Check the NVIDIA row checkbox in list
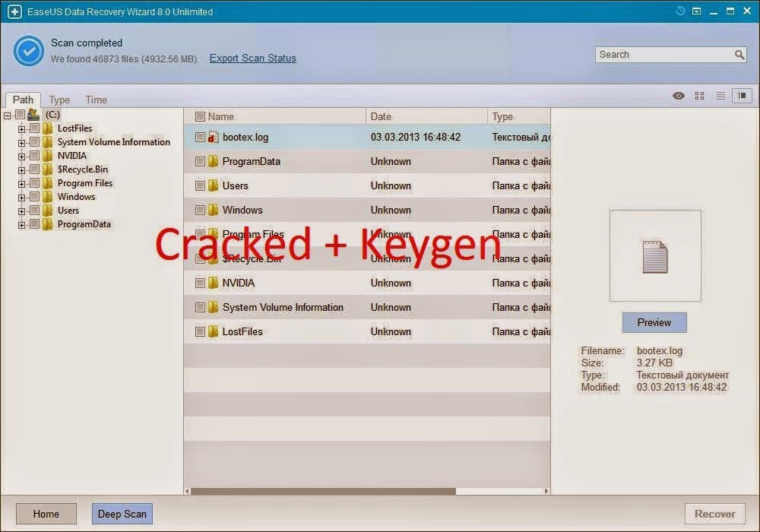The width and height of the screenshot is (760, 532). pyautogui.click(x=200, y=283)
